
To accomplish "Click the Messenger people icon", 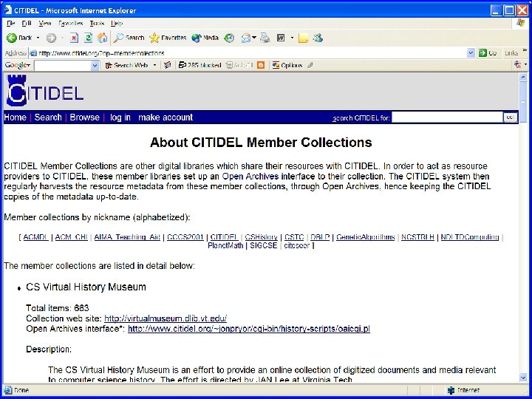I will click(x=318, y=38).
